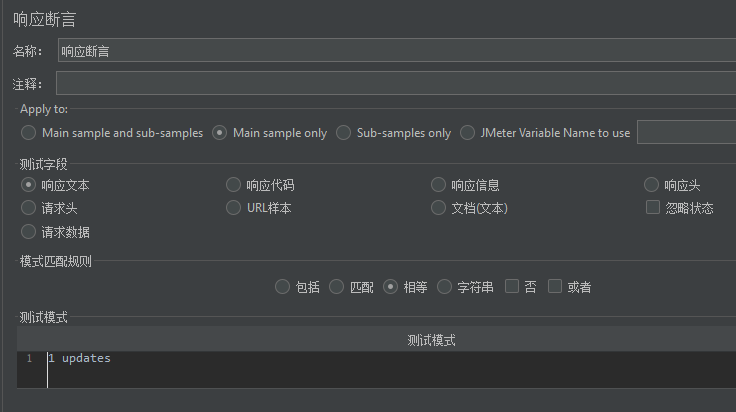The height and width of the screenshot is (412, 736).
Task: Click the '1 updates' pattern text
Action: (80, 359)
